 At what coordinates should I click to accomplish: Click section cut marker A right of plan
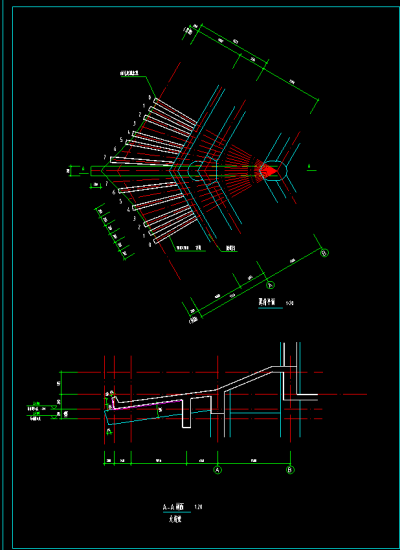(309, 166)
